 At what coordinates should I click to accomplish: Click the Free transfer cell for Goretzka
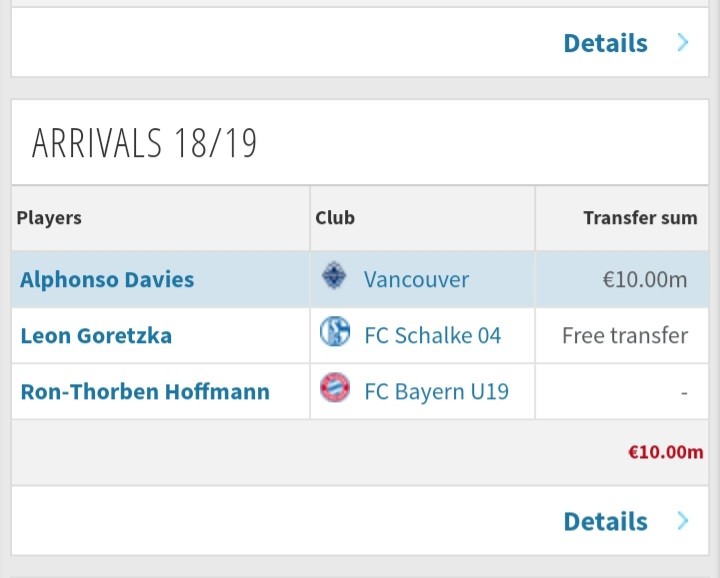(x=625, y=335)
